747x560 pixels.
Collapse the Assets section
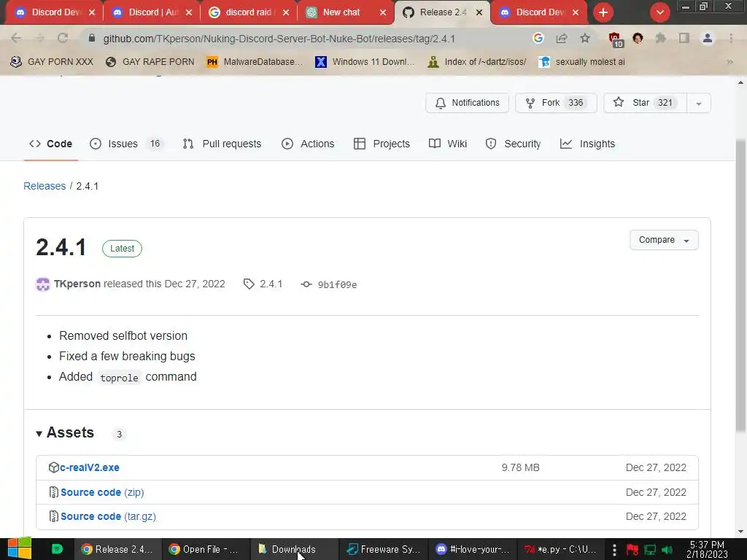pos(65,433)
